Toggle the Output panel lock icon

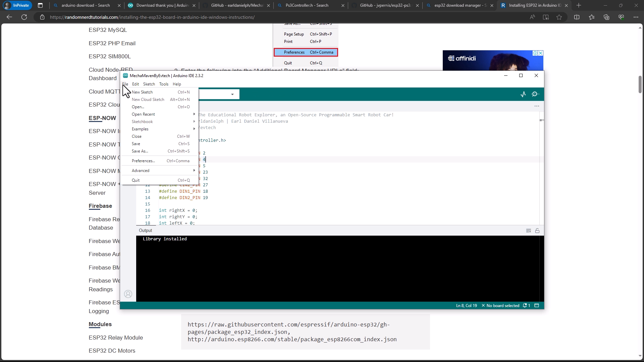(x=537, y=231)
